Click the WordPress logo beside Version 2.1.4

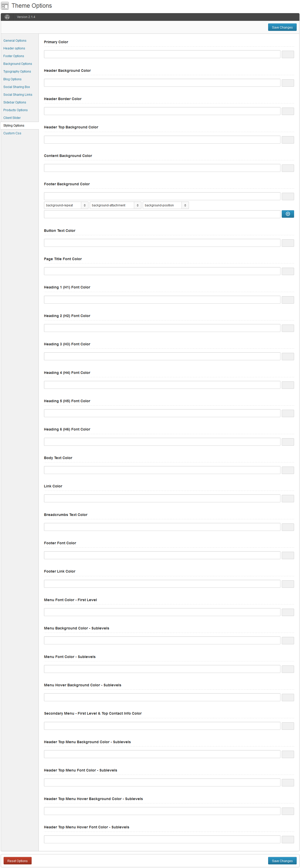click(7, 17)
